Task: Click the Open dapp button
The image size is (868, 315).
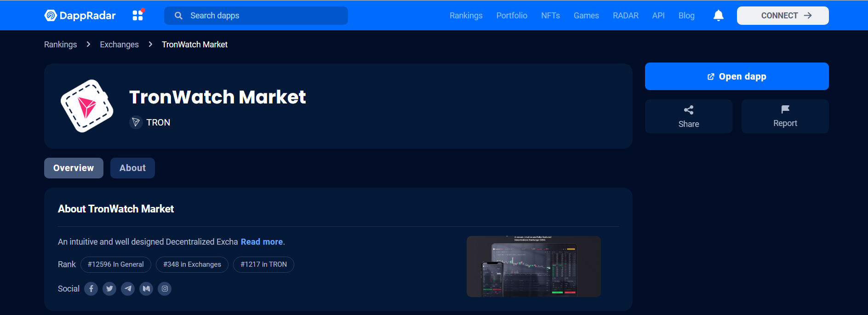Action: (x=737, y=76)
